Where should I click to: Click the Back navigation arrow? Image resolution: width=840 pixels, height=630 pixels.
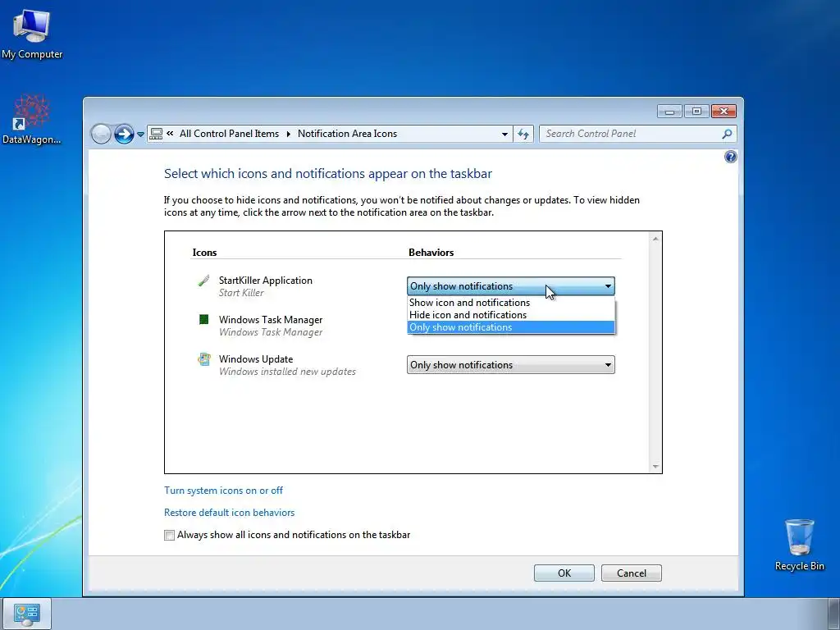coord(101,134)
